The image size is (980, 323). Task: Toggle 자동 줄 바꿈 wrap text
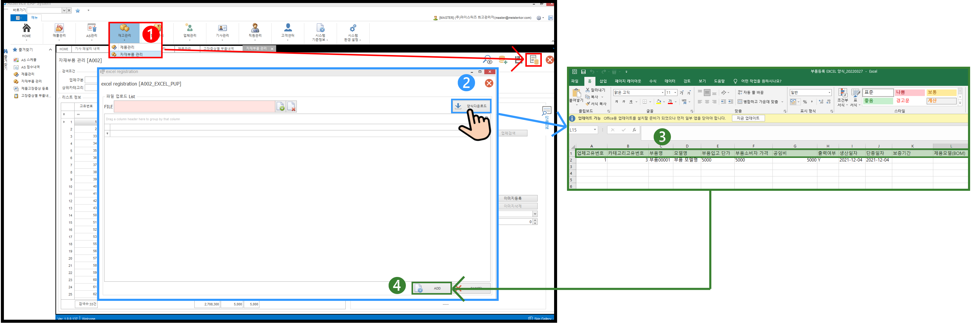(751, 93)
